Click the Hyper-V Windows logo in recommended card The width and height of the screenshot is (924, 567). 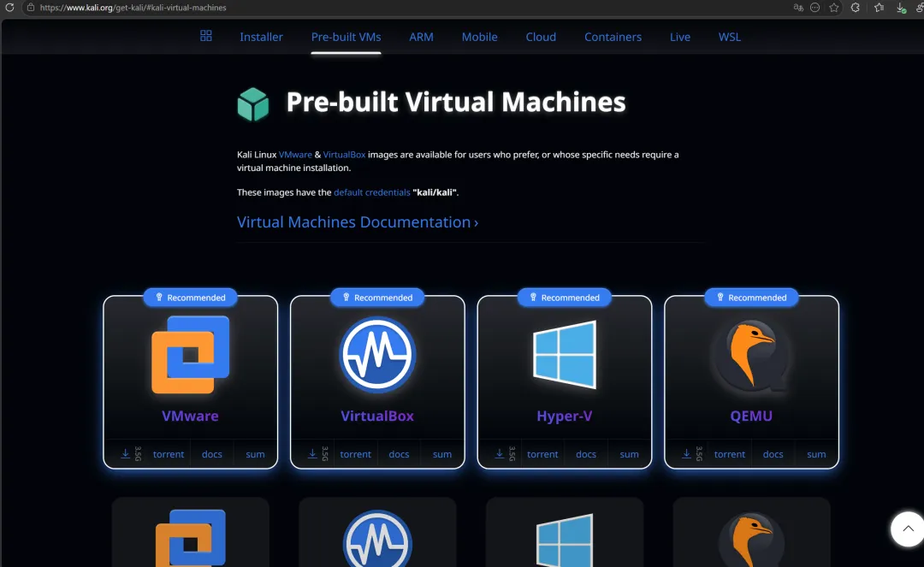(x=565, y=354)
